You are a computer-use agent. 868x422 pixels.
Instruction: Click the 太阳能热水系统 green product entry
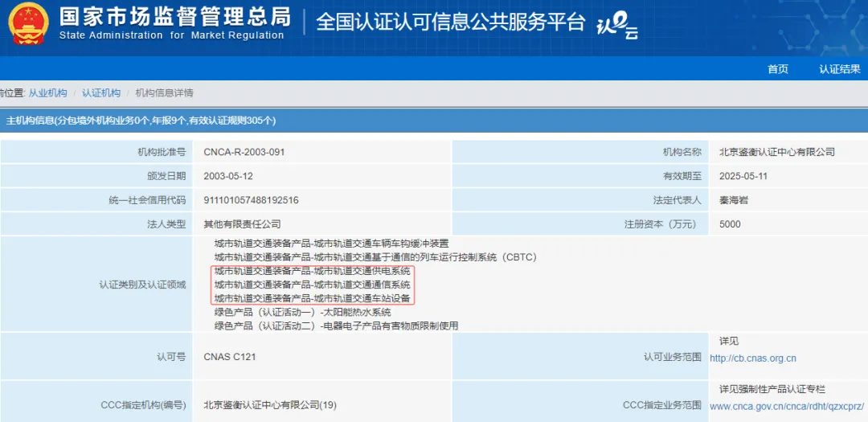tap(302, 312)
